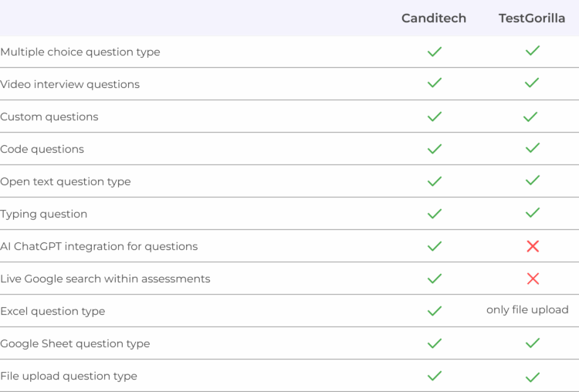Click the 'Google Sheet question type' label
The image size is (579, 392).
pyautogui.click(x=75, y=343)
